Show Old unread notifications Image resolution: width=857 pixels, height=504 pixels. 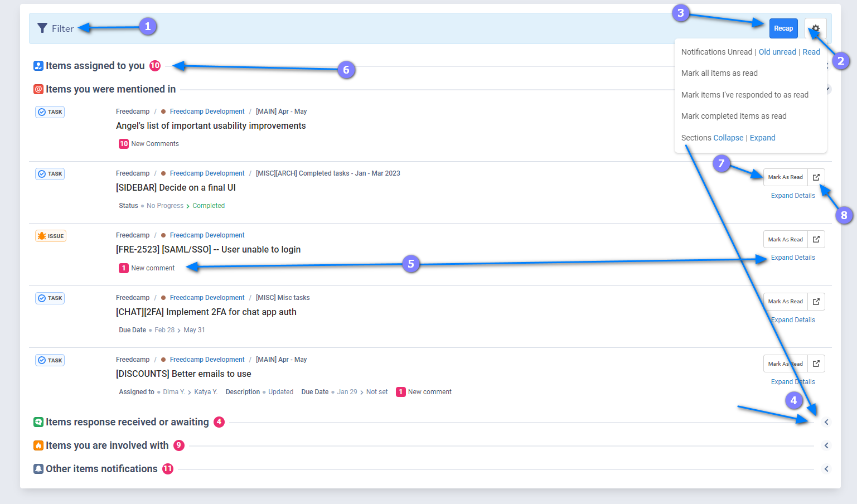(777, 52)
